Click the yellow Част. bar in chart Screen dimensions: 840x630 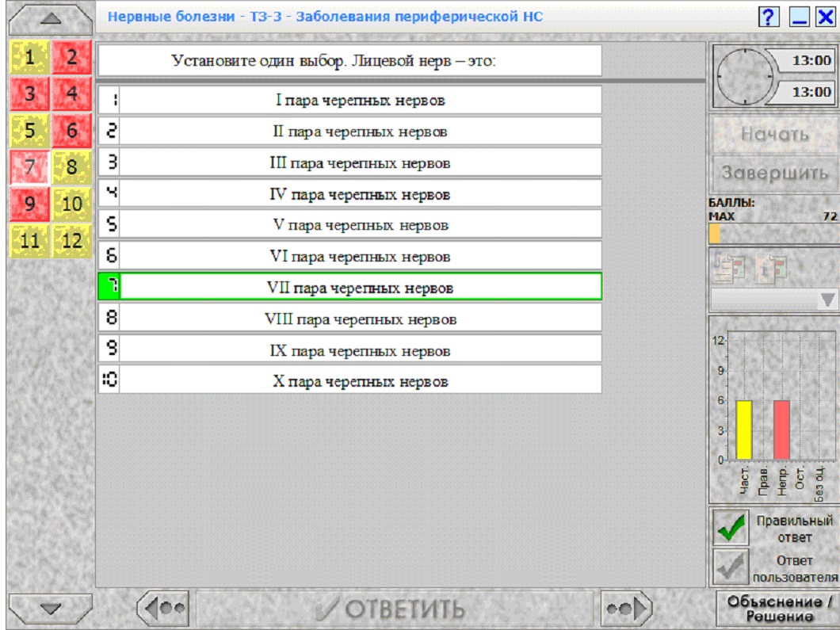point(743,430)
